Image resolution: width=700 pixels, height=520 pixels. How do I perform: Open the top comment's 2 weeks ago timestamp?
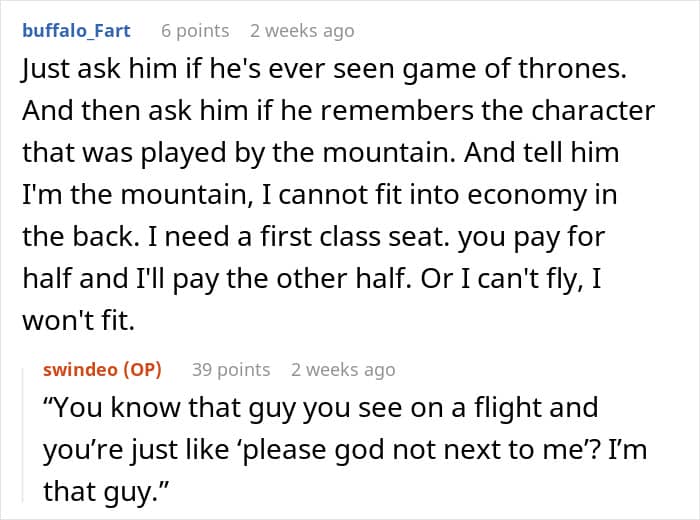point(302,31)
